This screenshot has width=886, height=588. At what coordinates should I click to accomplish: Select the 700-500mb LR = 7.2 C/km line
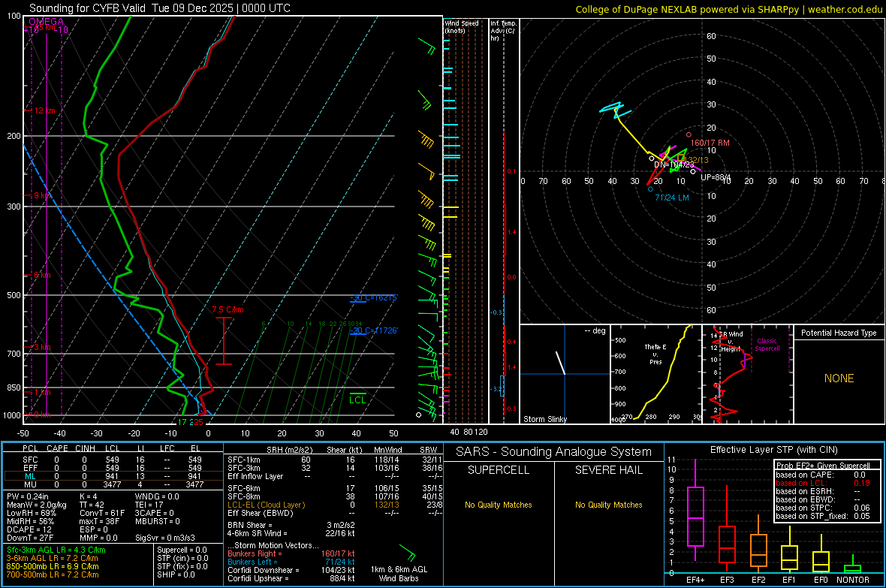[x=53, y=574]
